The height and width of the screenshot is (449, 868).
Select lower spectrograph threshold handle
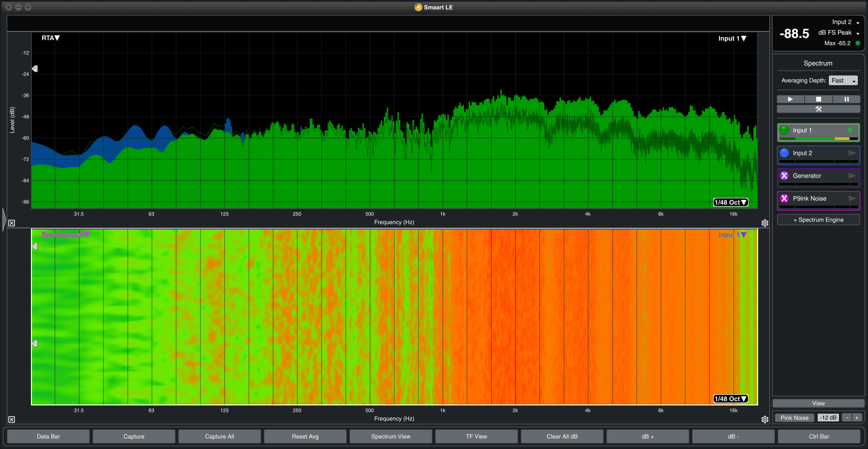[35, 344]
